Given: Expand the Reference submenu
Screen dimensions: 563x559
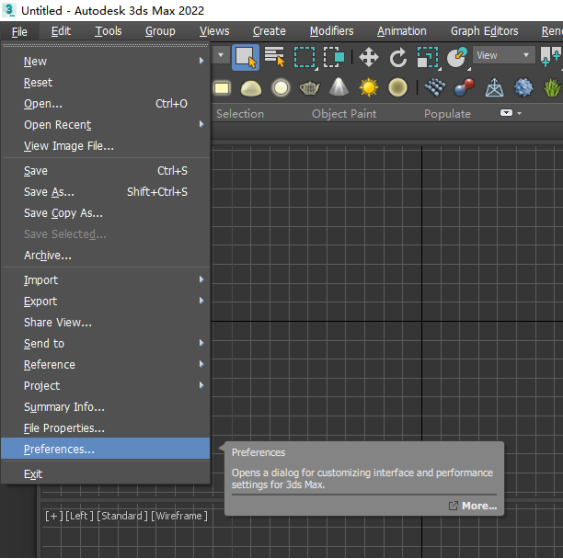Looking at the screenshot, I should [x=106, y=365].
